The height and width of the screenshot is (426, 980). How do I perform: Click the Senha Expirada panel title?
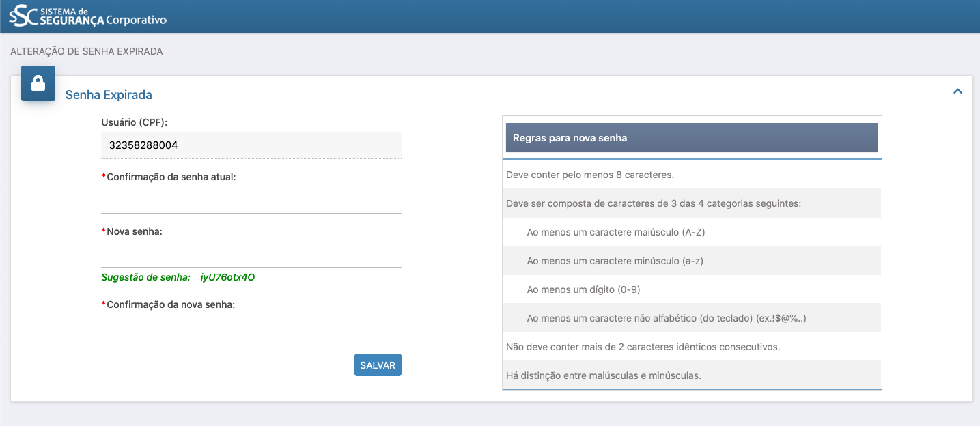109,95
